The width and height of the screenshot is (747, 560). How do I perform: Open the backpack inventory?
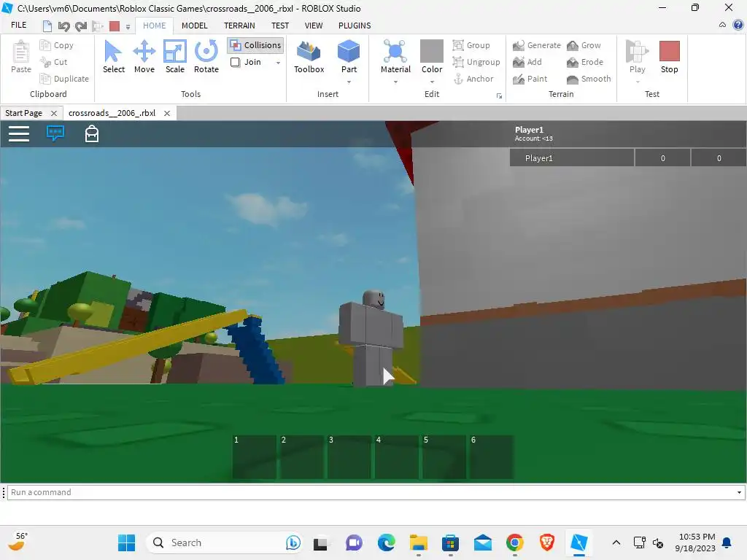[x=92, y=134]
